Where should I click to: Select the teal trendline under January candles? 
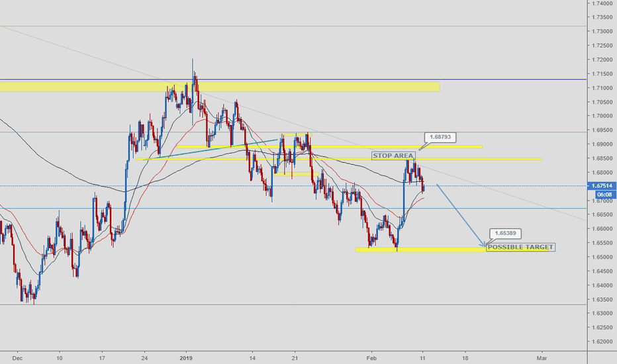[211, 149]
